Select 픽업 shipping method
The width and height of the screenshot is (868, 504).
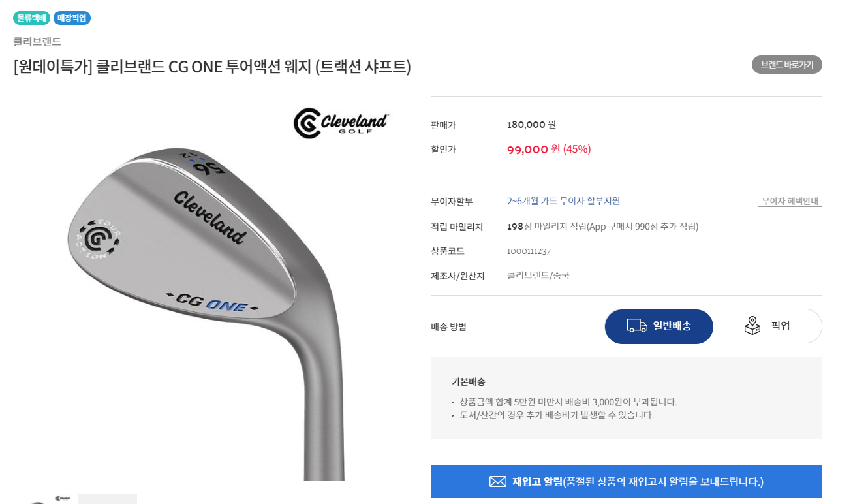767,326
